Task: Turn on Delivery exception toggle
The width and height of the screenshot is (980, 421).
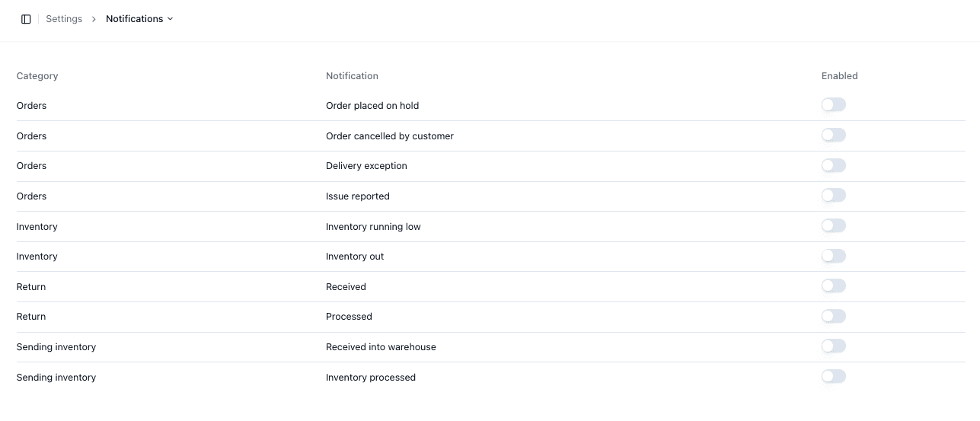Action: pyautogui.click(x=833, y=165)
